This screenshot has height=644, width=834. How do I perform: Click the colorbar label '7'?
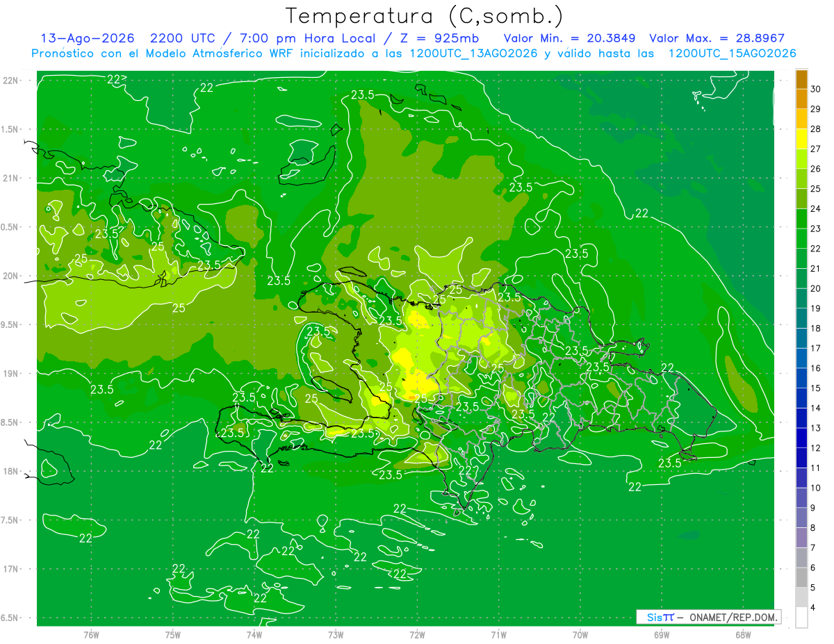[x=813, y=548]
